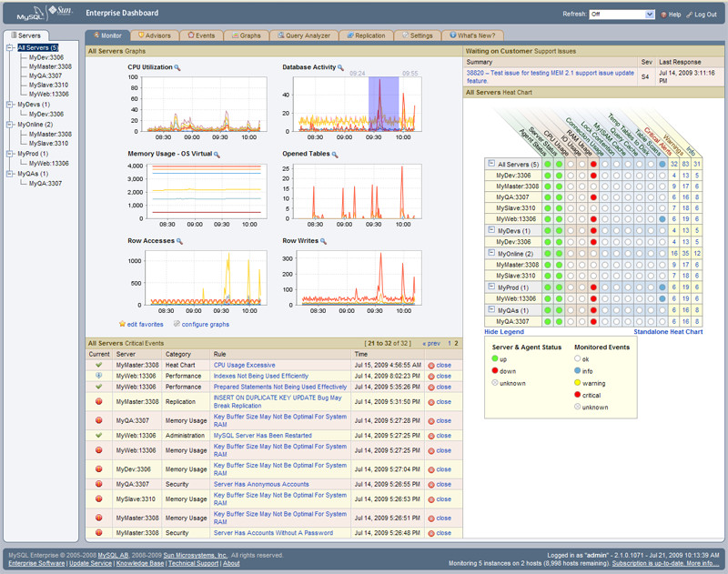This screenshot has width=728, height=574.
Task: Collapse MyQAs (1) group in the heat chart
Action: 491,309
